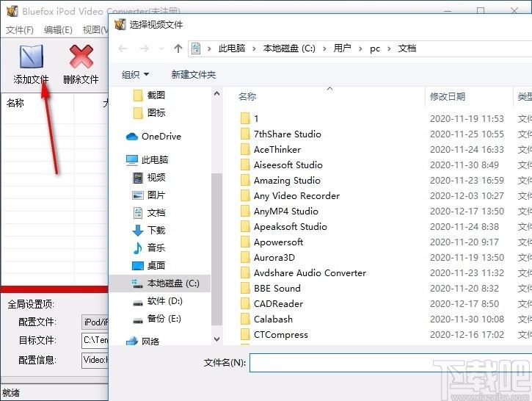Select the AnyMP4 Studio folder

[280, 212]
